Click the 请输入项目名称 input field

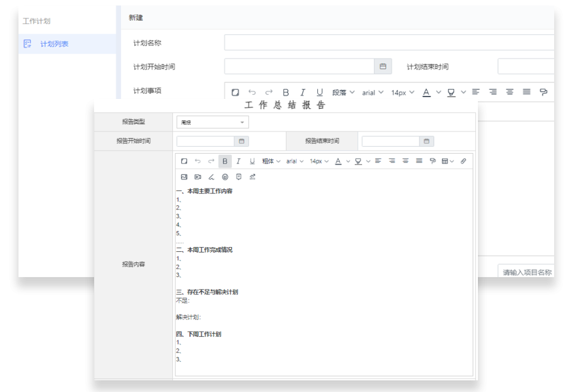[x=526, y=272]
